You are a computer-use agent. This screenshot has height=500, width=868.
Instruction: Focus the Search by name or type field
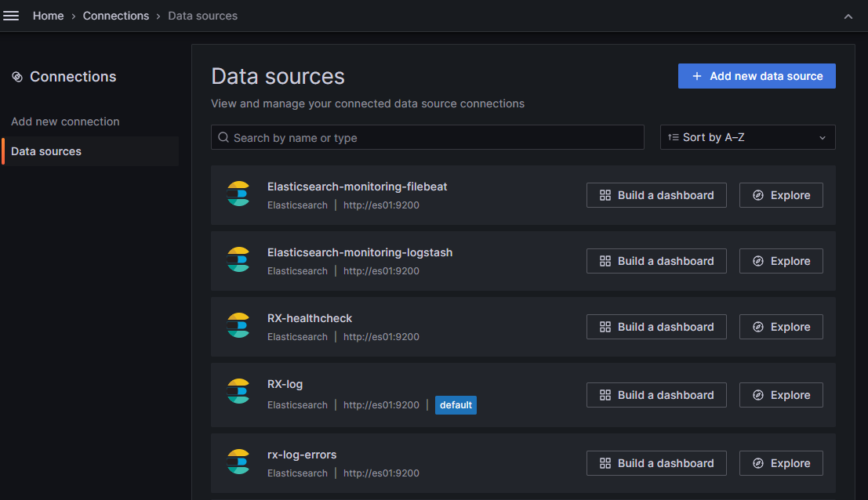point(435,138)
